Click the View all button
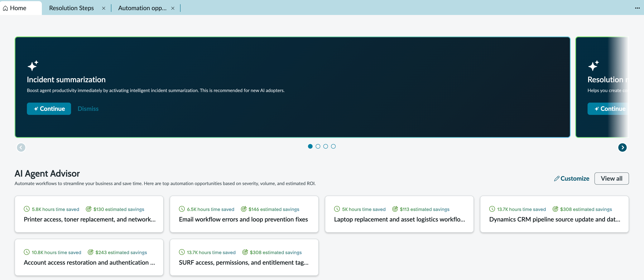This screenshot has height=280, width=644. (612, 178)
